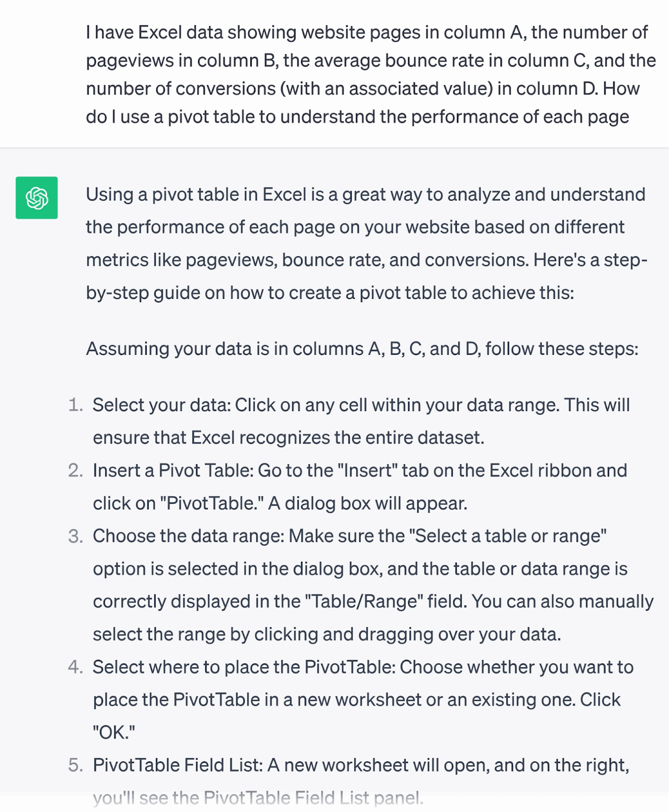This screenshot has height=812, width=669.
Task: Select the step 3 "Choose the data range" text
Action: (373, 585)
